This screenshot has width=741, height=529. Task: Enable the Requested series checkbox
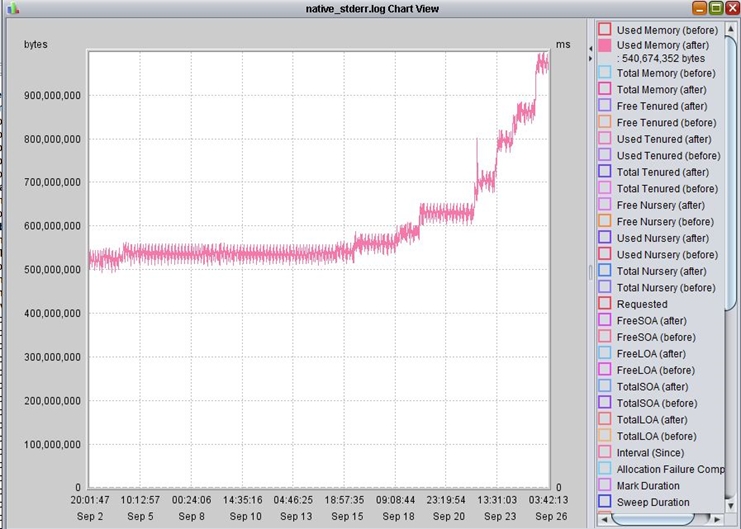coord(604,304)
